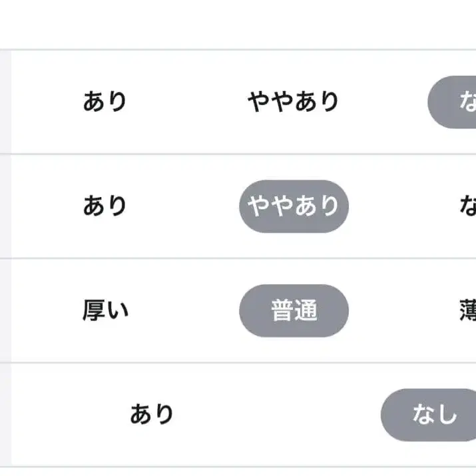Image resolution: width=476 pixels, height=476 pixels.
Task: Toggle the bottom row to あり
Action: coord(152,415)
